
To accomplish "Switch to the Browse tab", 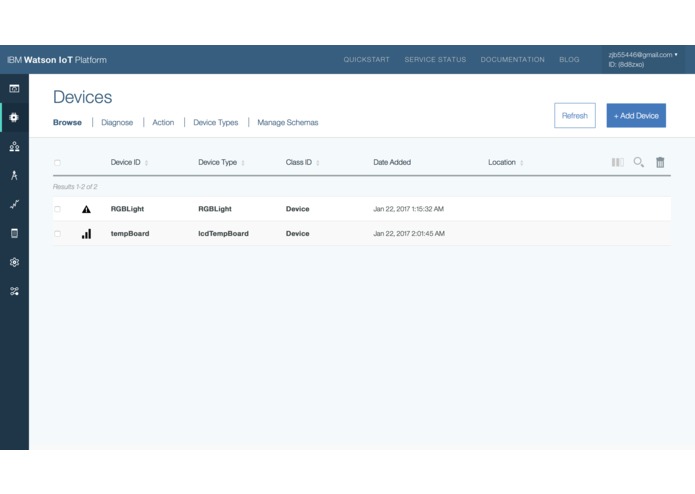I will (67, 122).
